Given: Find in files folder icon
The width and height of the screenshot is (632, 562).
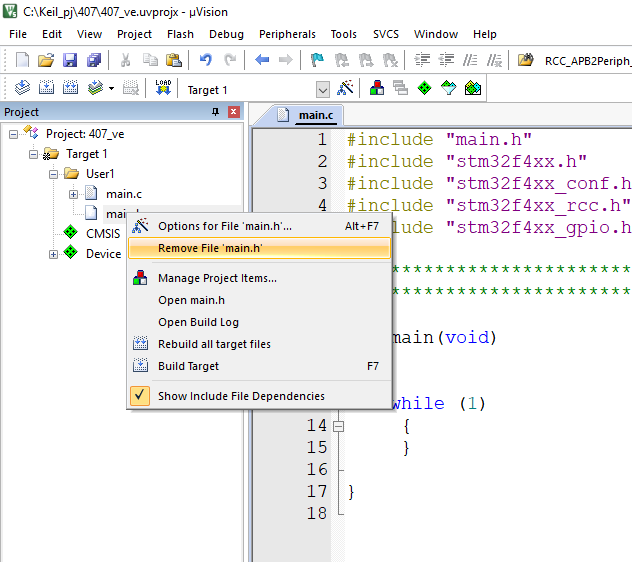Looking at the screenshot, I should pos(526,60).
